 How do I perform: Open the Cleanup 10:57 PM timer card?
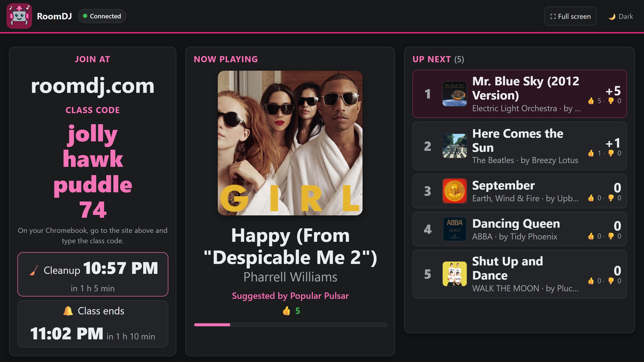[93, 275]
